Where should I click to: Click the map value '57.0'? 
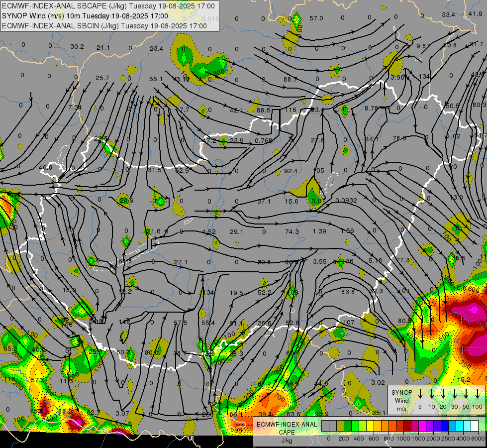[316, 18]
